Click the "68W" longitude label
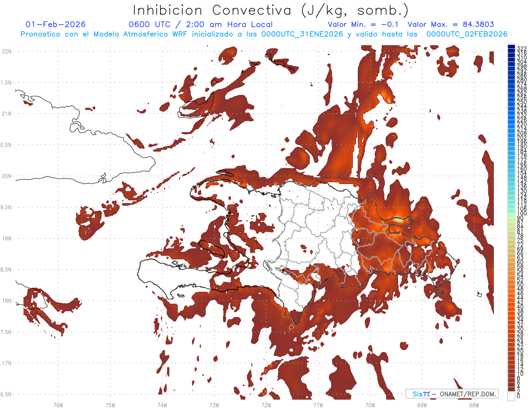The image size is (532, 411). pos(474,405)
